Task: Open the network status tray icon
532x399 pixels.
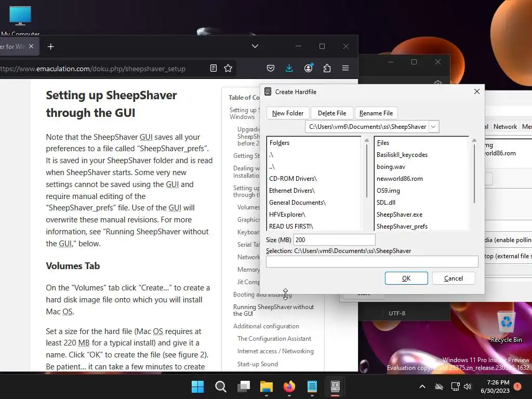Action: (x=455, y=387)
